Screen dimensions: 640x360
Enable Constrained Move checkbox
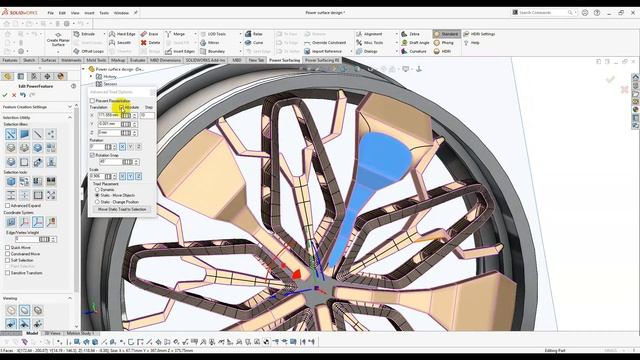pyautogui.click(x=7, y=253)
